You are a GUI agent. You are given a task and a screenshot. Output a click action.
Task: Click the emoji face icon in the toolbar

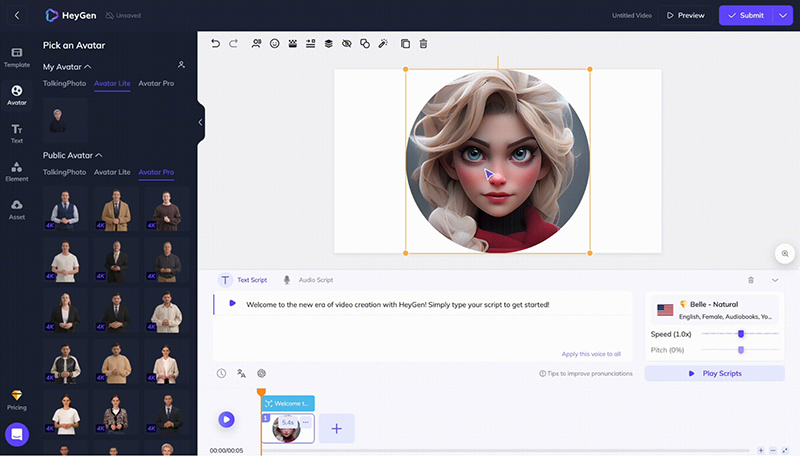click(275, 44)
